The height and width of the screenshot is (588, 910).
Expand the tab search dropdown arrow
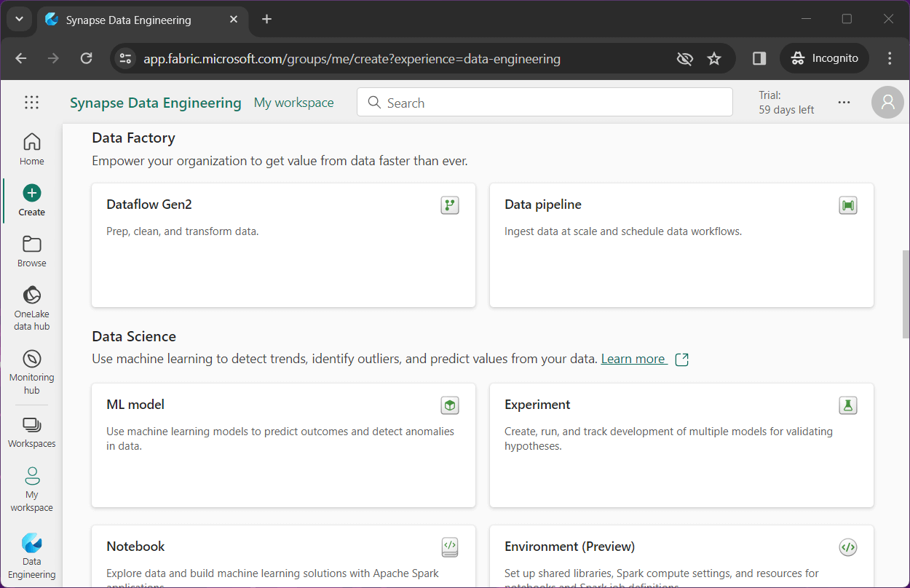coord(20,20)
